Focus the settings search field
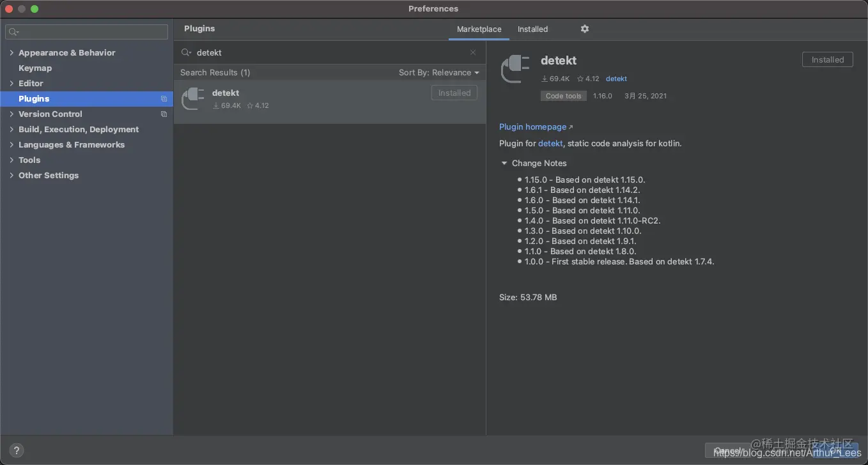Screen dimensions: 868x465 coord(86,31)
